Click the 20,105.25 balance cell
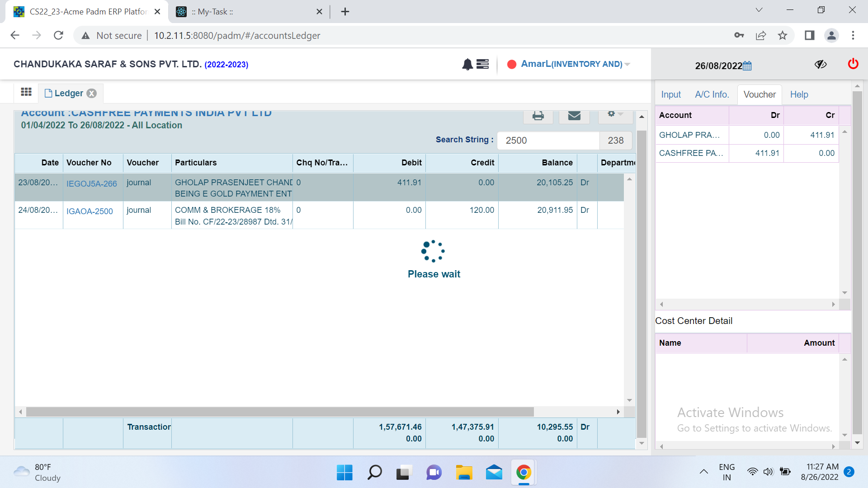Image resolution: width=868 pixels, height=488 pixels. coord(538,187)
